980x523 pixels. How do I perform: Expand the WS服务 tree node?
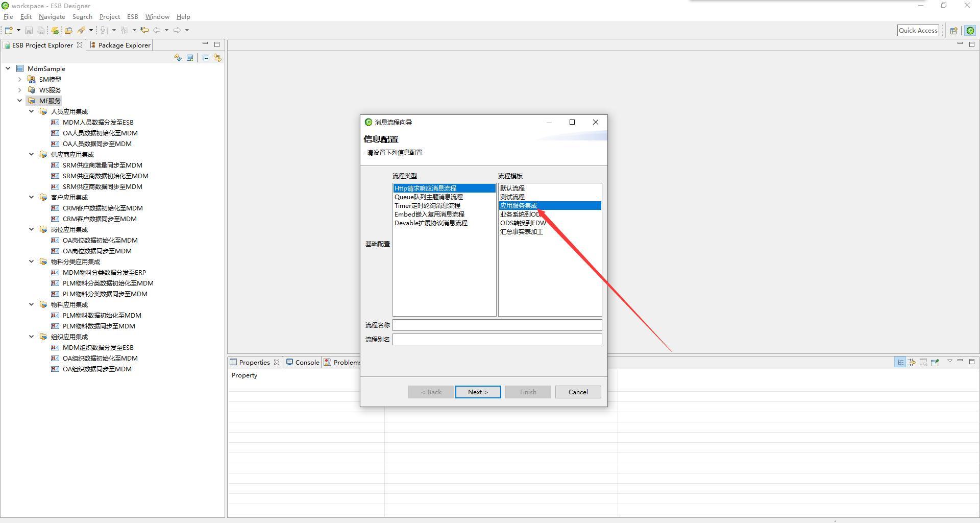pyautogui.click(x=20, y=90)
